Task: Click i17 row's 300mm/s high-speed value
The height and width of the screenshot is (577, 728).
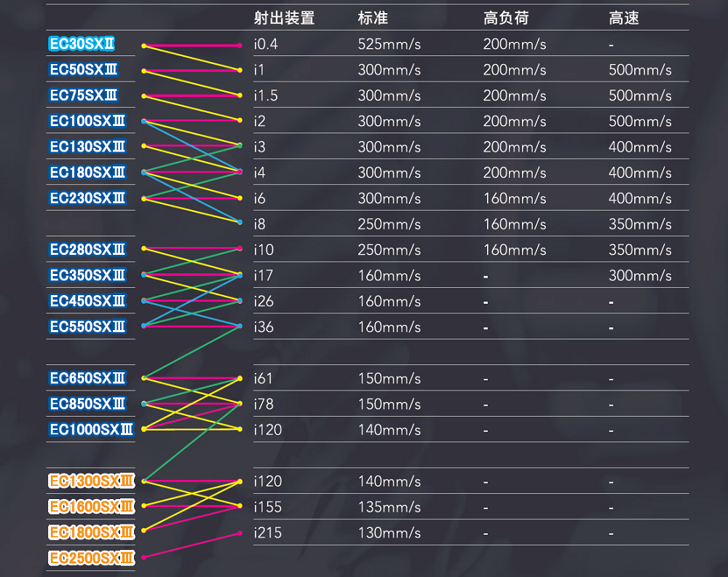Action: click(640, 275)
